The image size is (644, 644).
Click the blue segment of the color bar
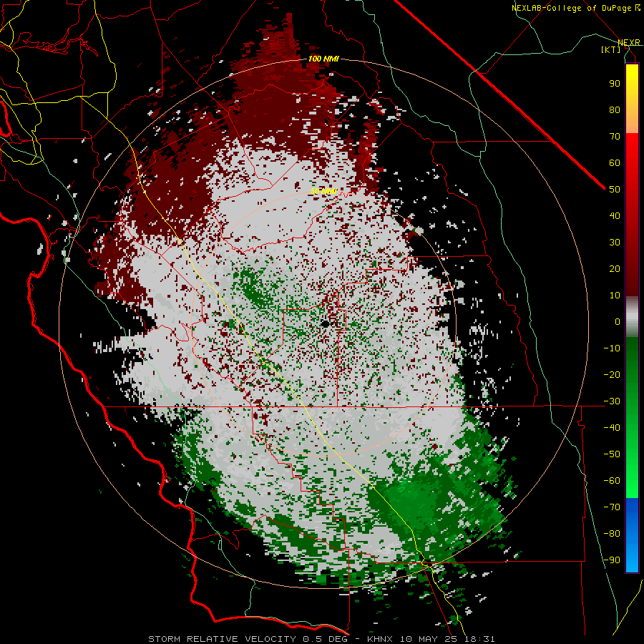click(632, 535)
